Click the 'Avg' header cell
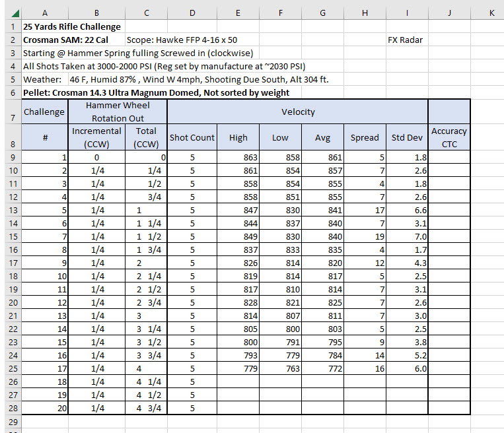 [323, 137]
